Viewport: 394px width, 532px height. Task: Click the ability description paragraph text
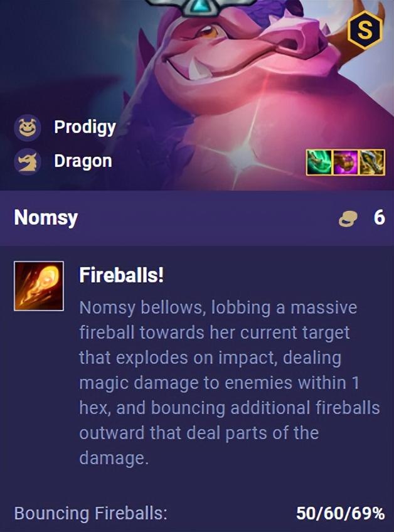coord(230,383)
